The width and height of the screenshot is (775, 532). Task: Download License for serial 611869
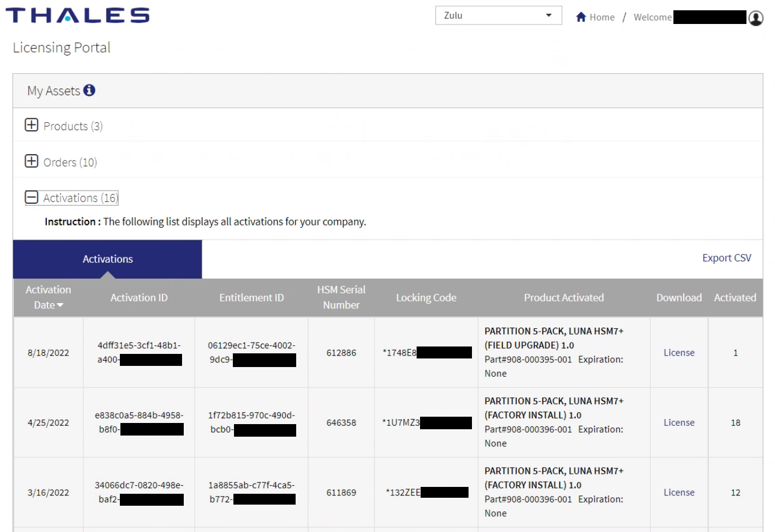click(x=679, y=492)
